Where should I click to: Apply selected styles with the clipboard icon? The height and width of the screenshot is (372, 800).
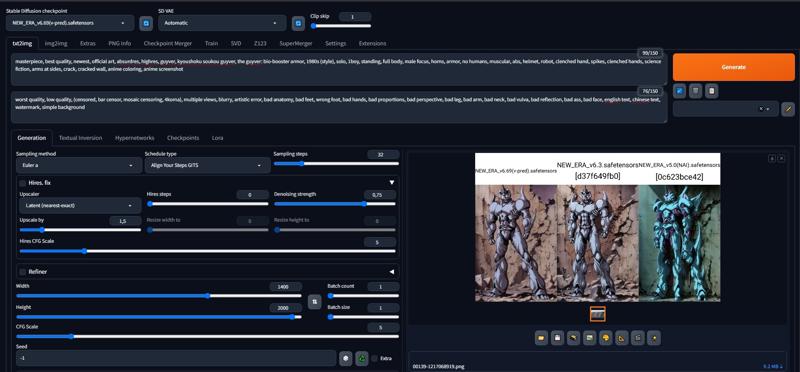coord(711,91)
